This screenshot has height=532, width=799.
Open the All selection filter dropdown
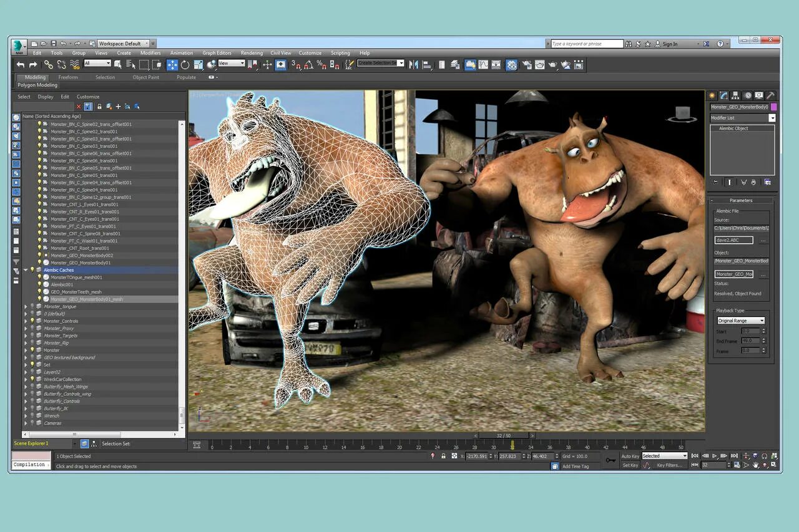(97, 63)
